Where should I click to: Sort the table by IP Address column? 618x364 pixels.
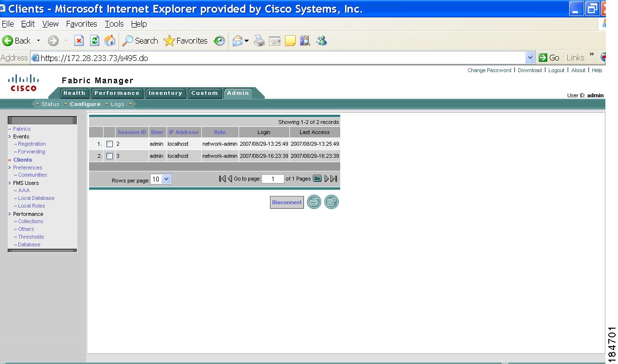(x=183, y=132)
